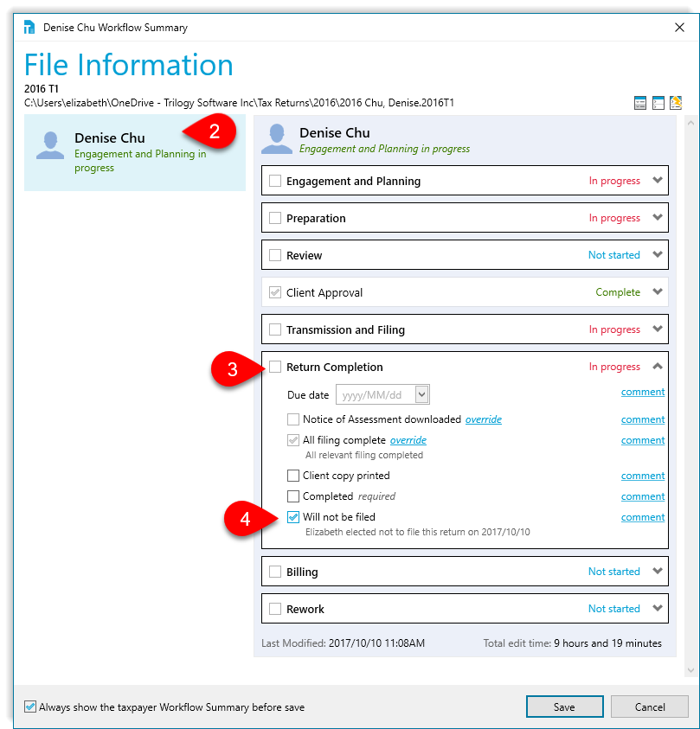Check the Transmission and Filing checkbox
700x729 pixels.
(x=275, y=329)
